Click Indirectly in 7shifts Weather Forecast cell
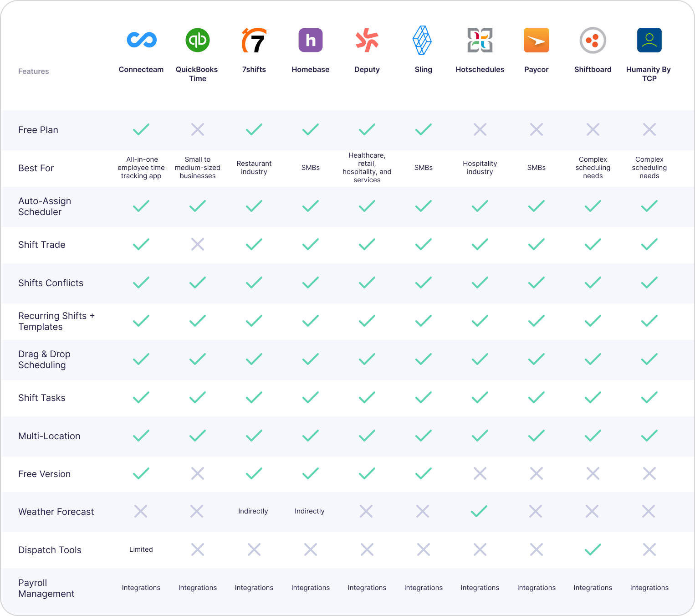The width and height of the screenshot is (695, 616). click(x=253, y=511)
